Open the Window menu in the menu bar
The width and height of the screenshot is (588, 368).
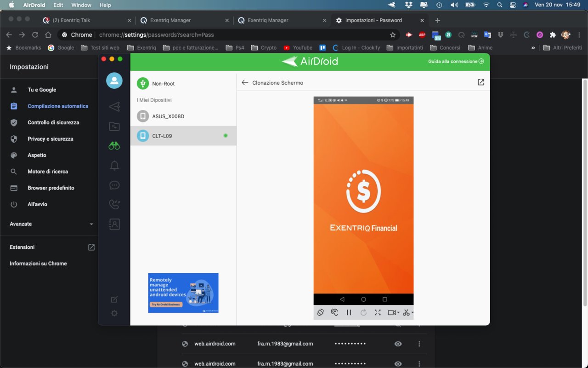pyautogui.click(x=81, y=5)
